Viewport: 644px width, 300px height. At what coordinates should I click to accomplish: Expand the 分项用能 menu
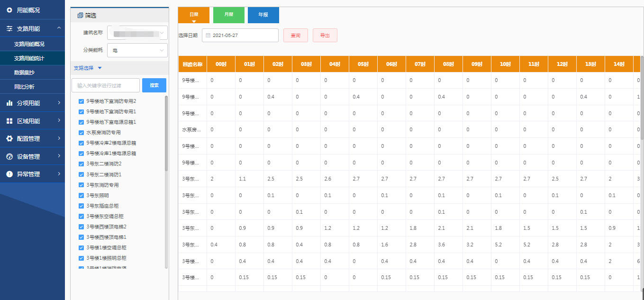[x=32, y=102]
